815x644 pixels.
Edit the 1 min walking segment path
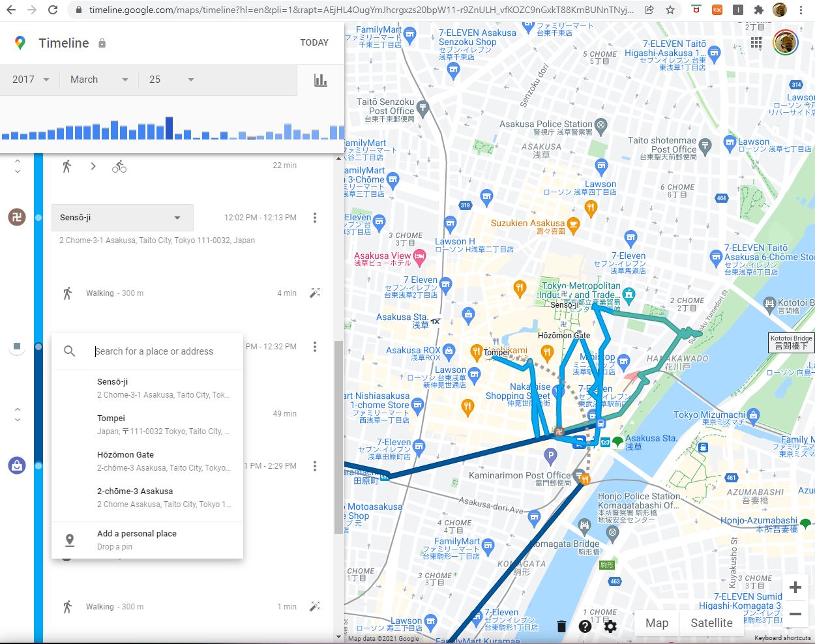315,607
